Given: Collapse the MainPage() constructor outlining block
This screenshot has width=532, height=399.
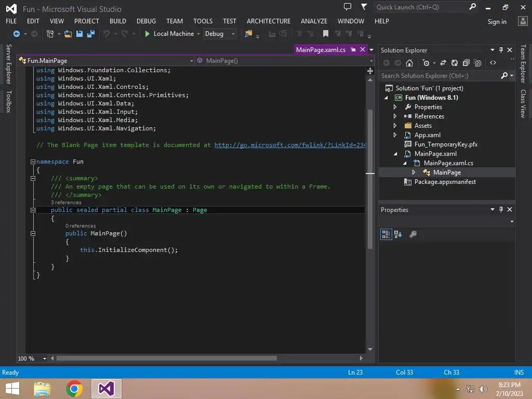Looking at the screenshot, I should click(x=33, y=233).
